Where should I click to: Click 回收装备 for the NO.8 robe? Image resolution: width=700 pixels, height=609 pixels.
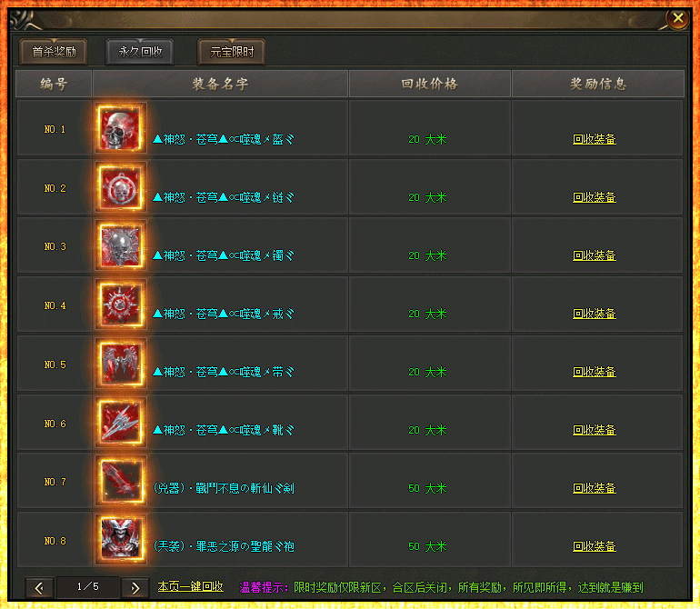(595, 546)
